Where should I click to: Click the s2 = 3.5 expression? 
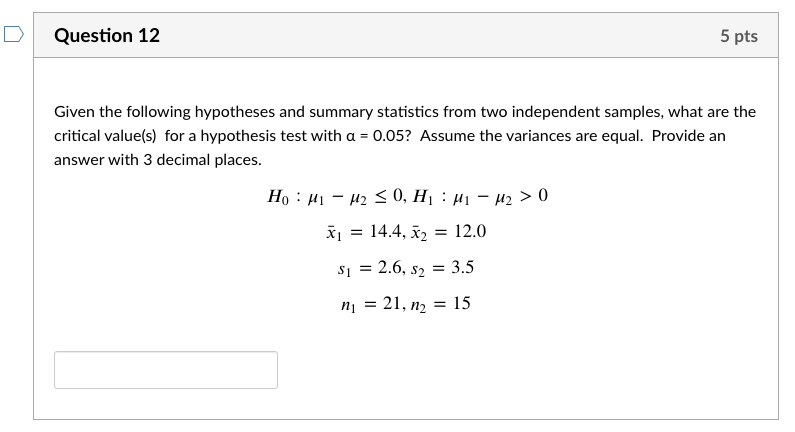pyautogui.click(x=443, y=268)
